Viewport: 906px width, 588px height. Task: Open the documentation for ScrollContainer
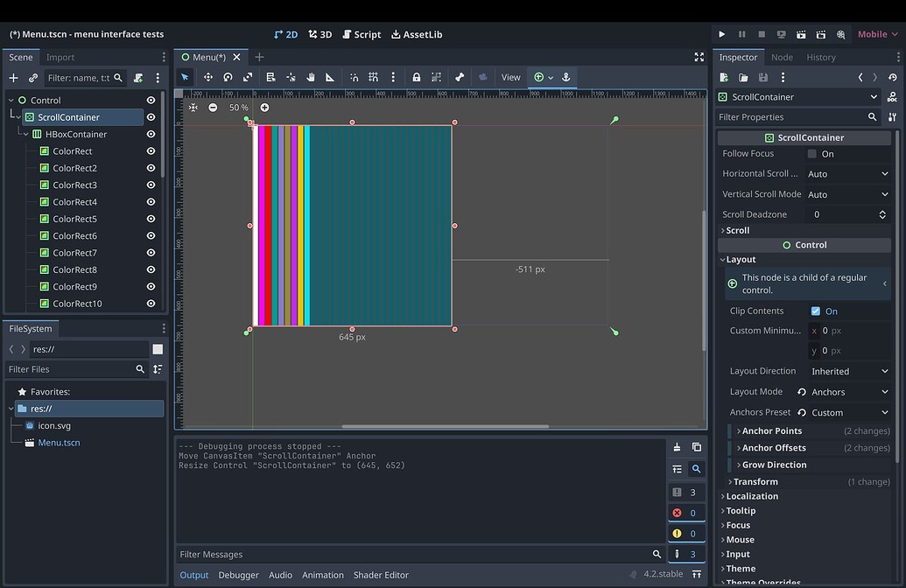coord(892,97)
